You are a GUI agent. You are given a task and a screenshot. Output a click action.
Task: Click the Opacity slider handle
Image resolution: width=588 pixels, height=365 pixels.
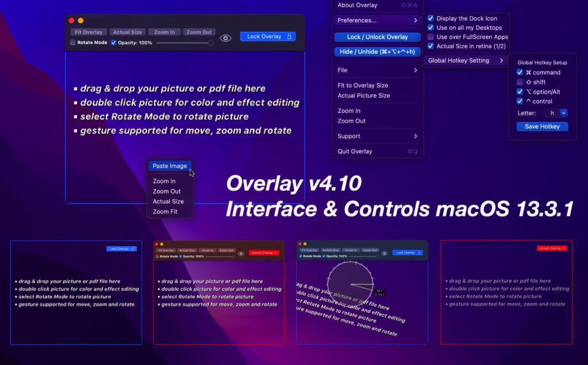(x=211, y=42)
